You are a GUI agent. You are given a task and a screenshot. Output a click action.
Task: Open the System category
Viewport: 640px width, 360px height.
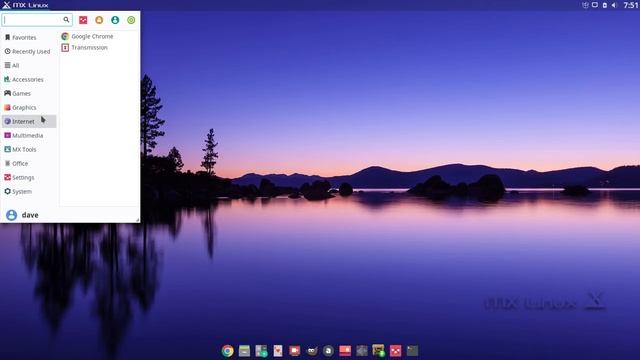(29, 191)
